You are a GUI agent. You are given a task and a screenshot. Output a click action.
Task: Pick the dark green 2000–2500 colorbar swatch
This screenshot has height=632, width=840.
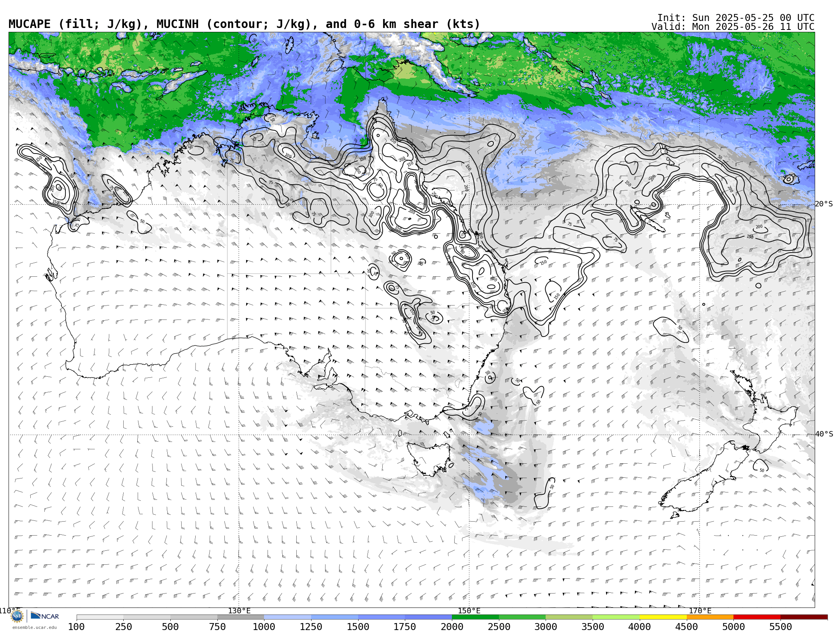(475, 617)
